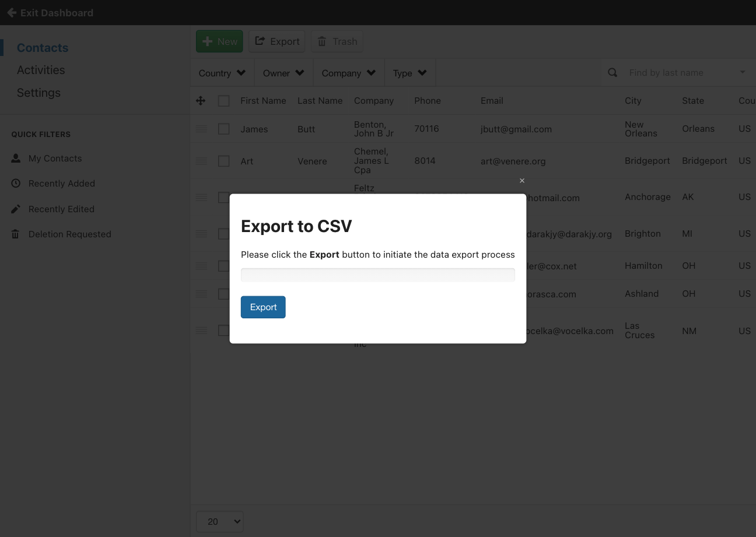Click phone number 8014
The width and height of the screenshot is (756, 537).
tap(425, 160)
